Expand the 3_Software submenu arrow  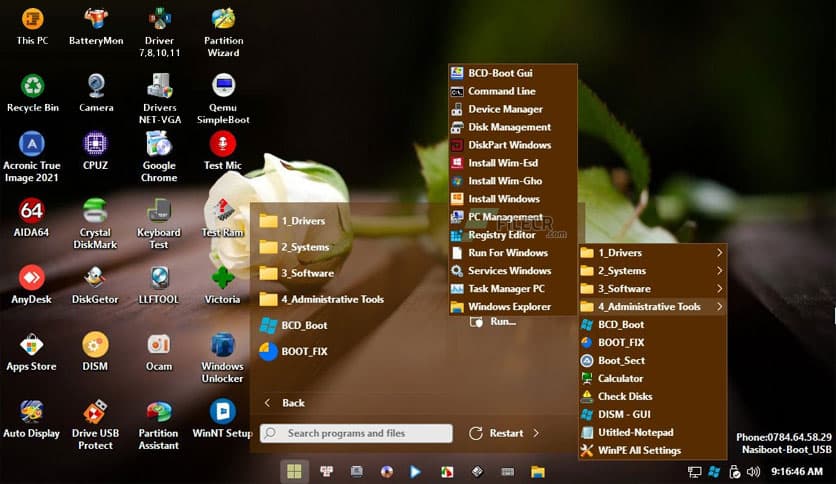point(719,289)
